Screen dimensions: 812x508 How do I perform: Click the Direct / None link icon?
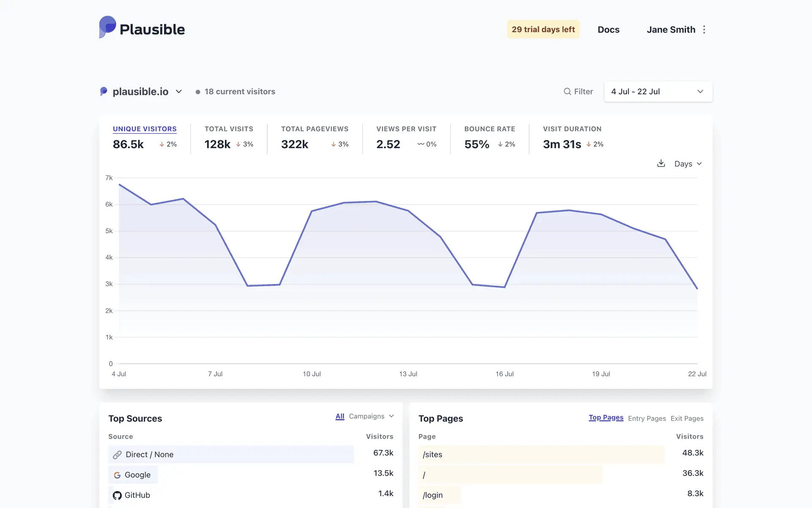(x=117, y=455)
